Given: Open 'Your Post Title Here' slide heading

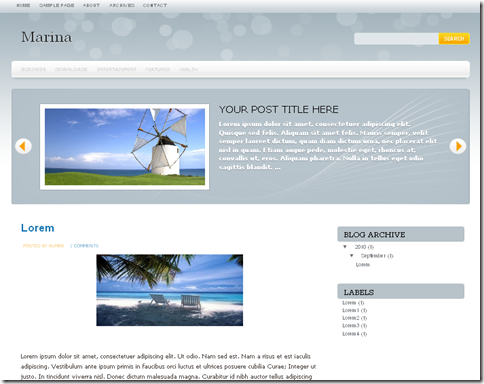Looking at the screenshot, I should pyautogui.click(x=279, y=109).
